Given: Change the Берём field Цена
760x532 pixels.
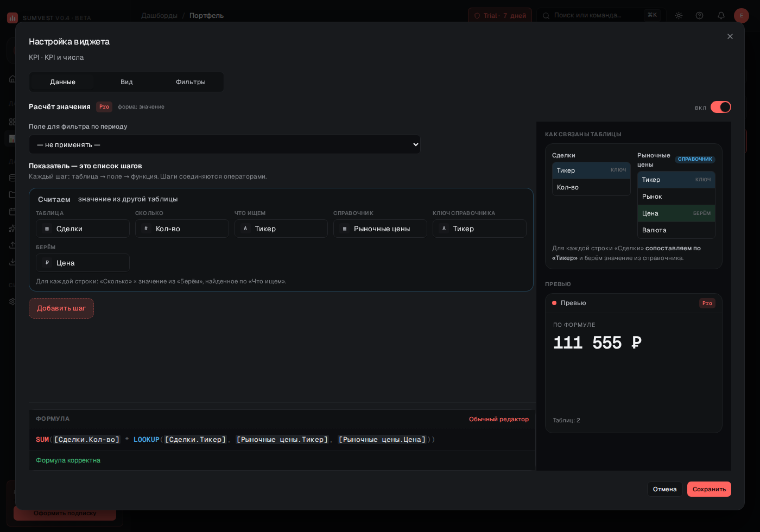Looking at the screenshot, I should click(x=83, y=263).
